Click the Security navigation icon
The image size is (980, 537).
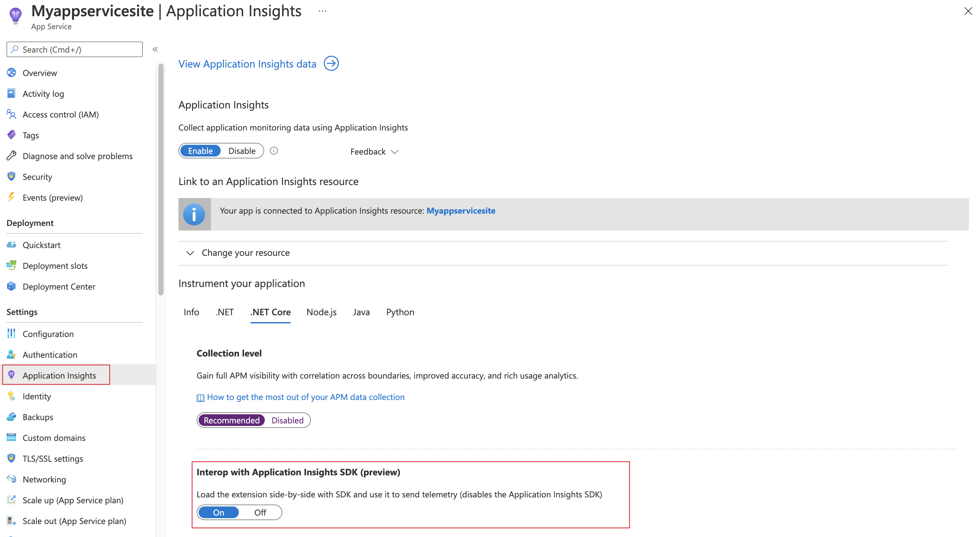(12, 177)
